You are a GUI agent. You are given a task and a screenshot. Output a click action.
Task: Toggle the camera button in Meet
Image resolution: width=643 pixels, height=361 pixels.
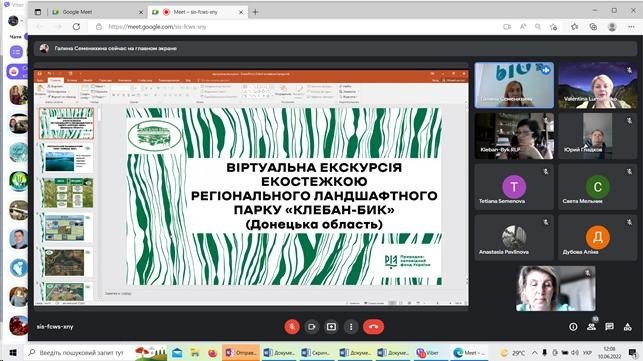312,327
